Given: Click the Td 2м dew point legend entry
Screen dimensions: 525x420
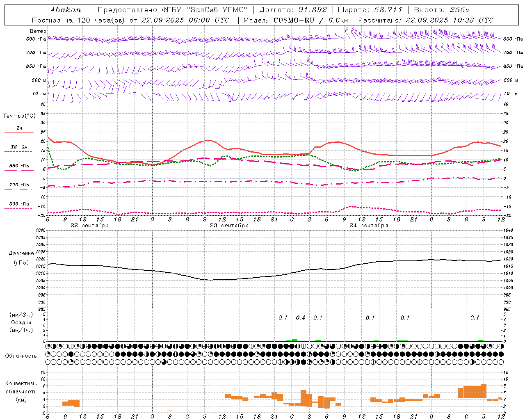Looking at the screenshot, I should click(x=19, y=147).
